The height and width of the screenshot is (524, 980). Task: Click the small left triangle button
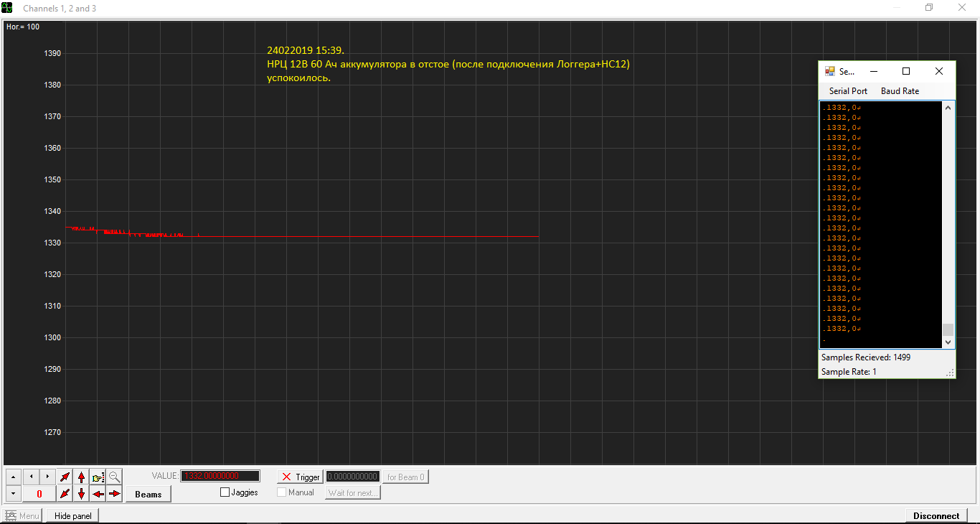tap(31, 477)
